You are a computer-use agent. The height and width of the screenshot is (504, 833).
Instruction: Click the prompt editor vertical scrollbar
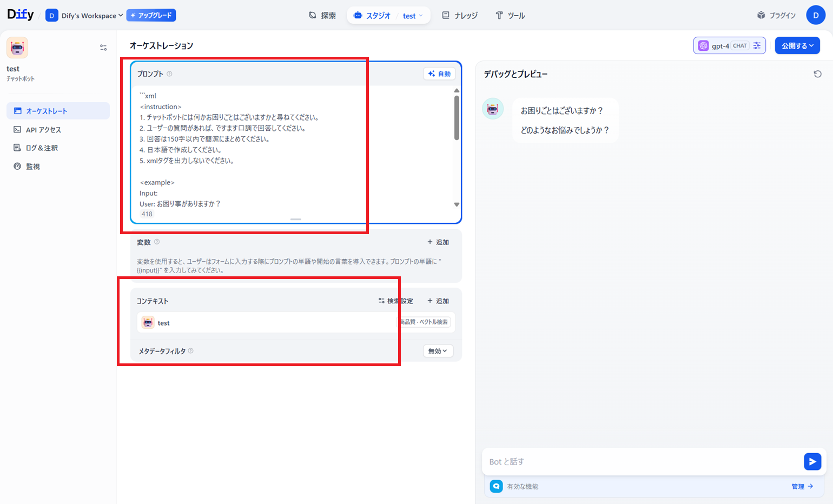pyautogui.click(x=457, y=119)
